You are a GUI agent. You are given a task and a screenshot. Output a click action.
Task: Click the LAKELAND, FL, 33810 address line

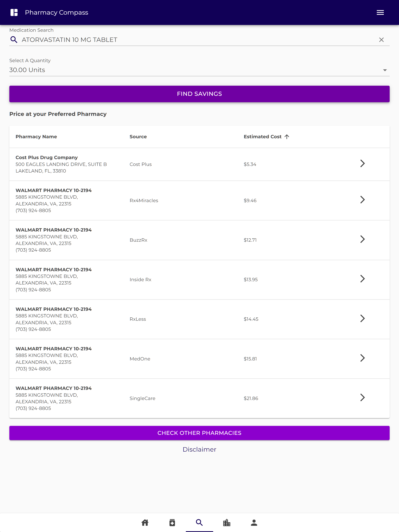(41, 171)
